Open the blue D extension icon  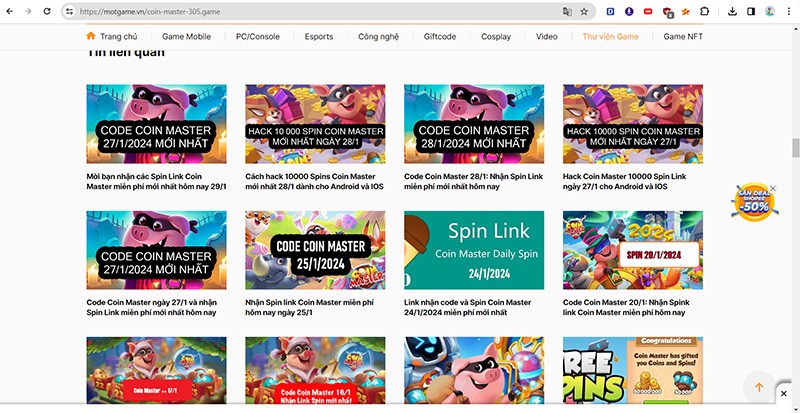click(610, 11)
